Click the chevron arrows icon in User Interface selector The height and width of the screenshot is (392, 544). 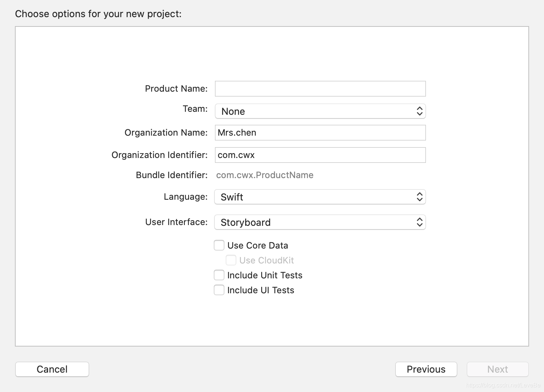[420, 222]
